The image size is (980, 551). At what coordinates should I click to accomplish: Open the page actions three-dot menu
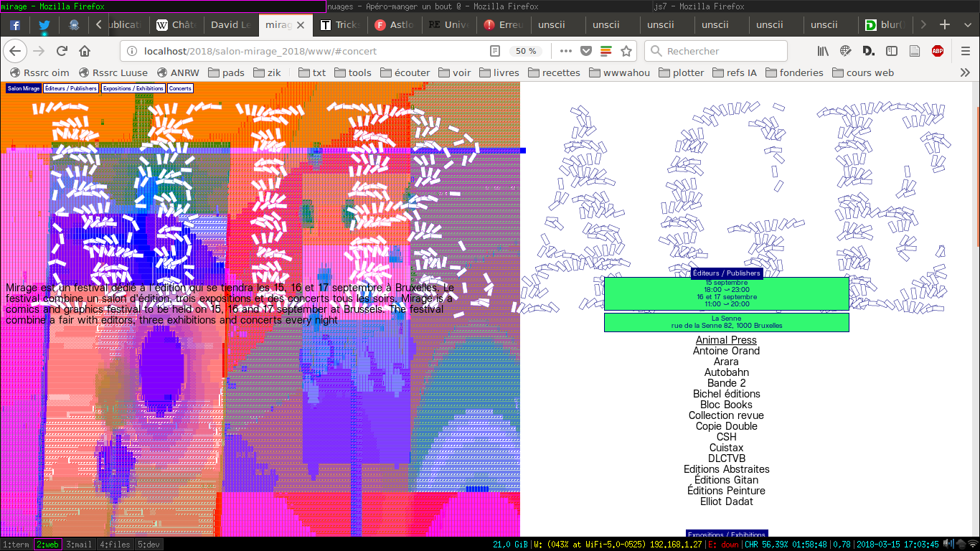pos(566,51)
